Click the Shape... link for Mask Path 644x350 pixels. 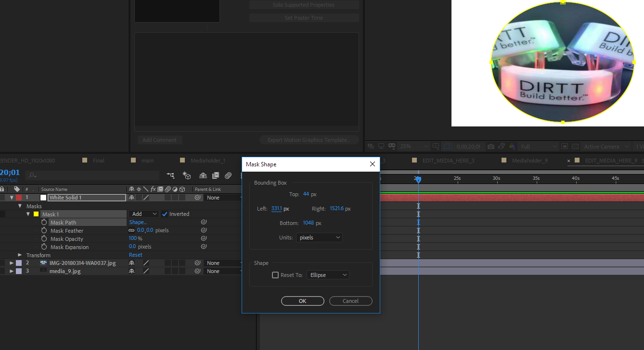coord(138,222)
